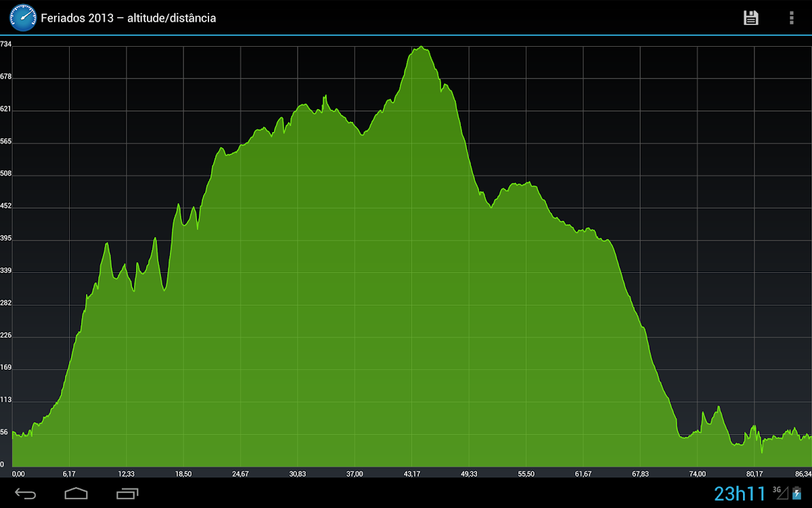Image resolution: width=812 pixels, height=508 pixels.
Task: Tap the highest altitude peak on the chart
Action: [421, 47]
